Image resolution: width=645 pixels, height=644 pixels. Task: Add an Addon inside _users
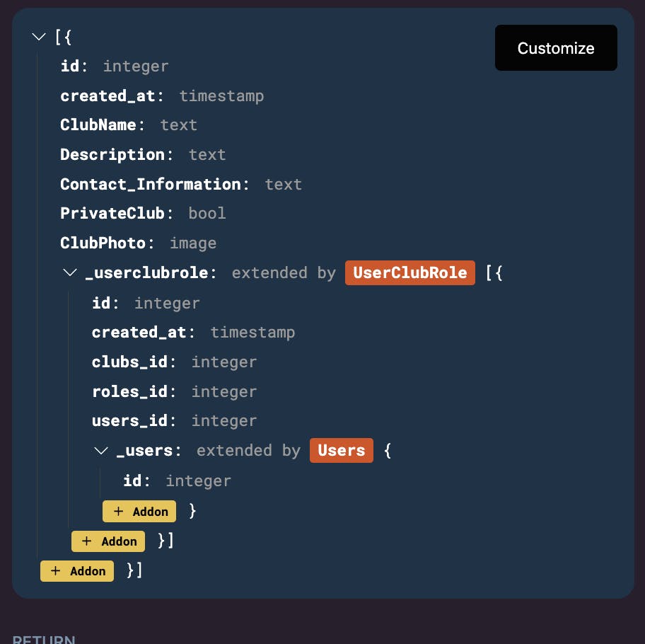[139, 511]
